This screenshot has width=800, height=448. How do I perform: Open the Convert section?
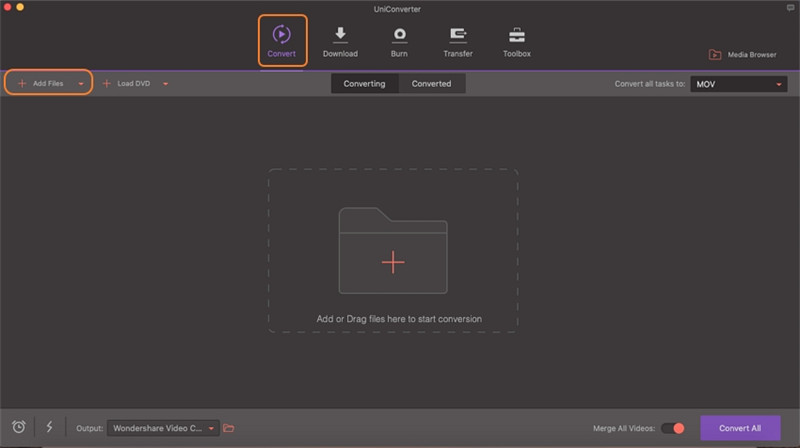pos(282,41)
